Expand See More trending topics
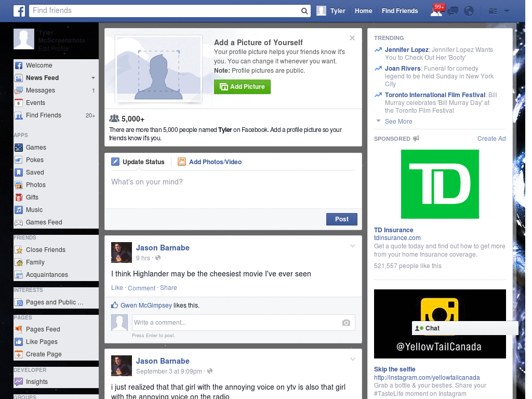The height and width of the screenshot is (399, 532). click(398, 122)
